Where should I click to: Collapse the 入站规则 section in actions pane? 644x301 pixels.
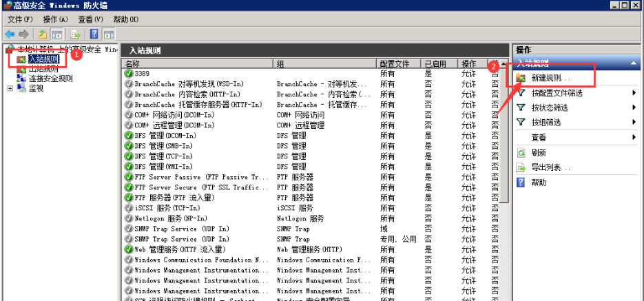(x=634, y=63)
